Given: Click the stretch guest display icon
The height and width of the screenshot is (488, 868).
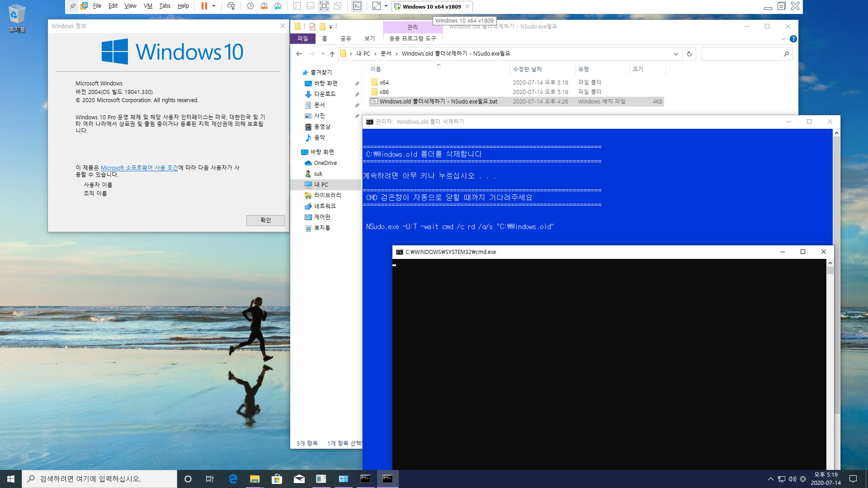Looking at the screenshot, I should [377, 6].
